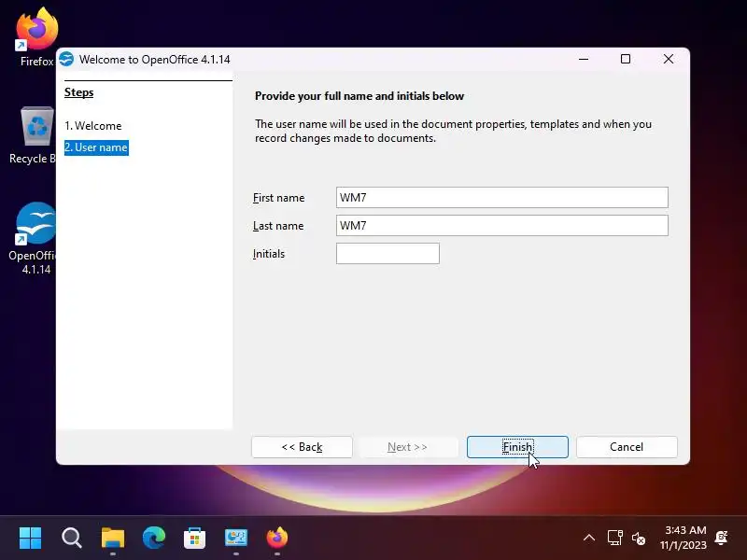Open the Control Panel taskbar icon
747x560 pixels.
click(236, 539)
